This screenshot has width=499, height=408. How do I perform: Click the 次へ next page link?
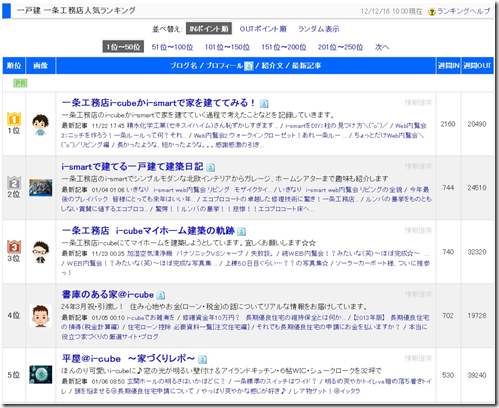[x=382, y=47]
